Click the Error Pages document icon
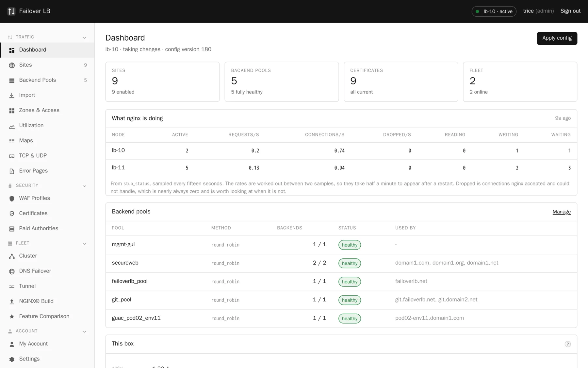The image size is (588, 368). [x=12, y=171]
